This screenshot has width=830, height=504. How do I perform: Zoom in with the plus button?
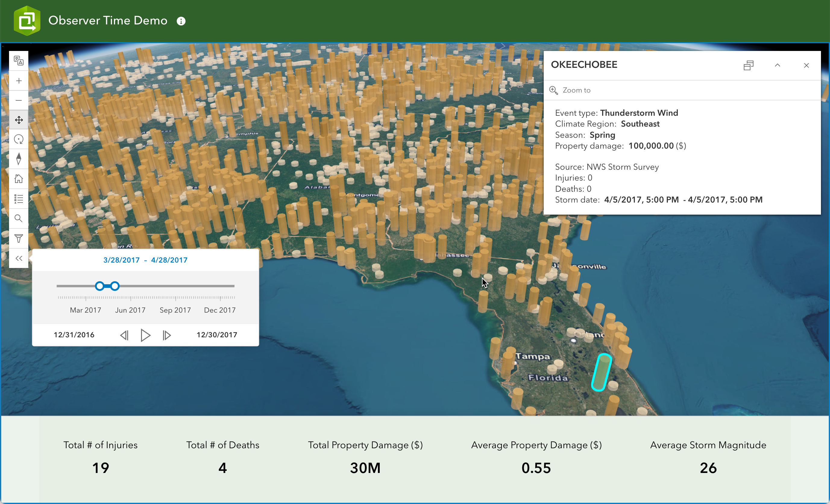coord(18,81)
